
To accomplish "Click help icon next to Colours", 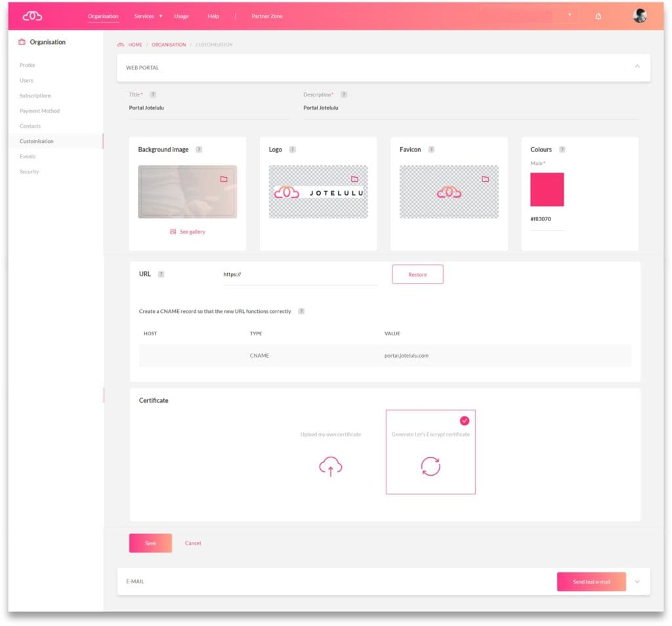I will click(x=562, y=150).
